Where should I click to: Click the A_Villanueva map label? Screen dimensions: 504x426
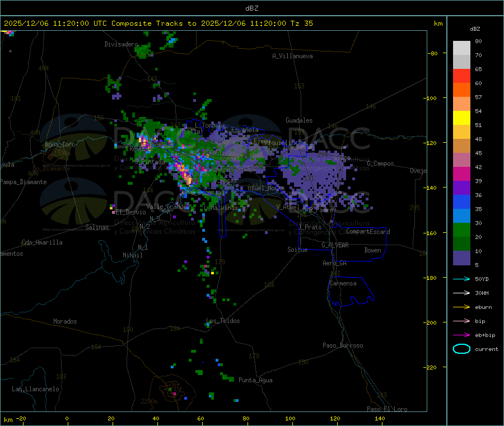coord(292,56)
